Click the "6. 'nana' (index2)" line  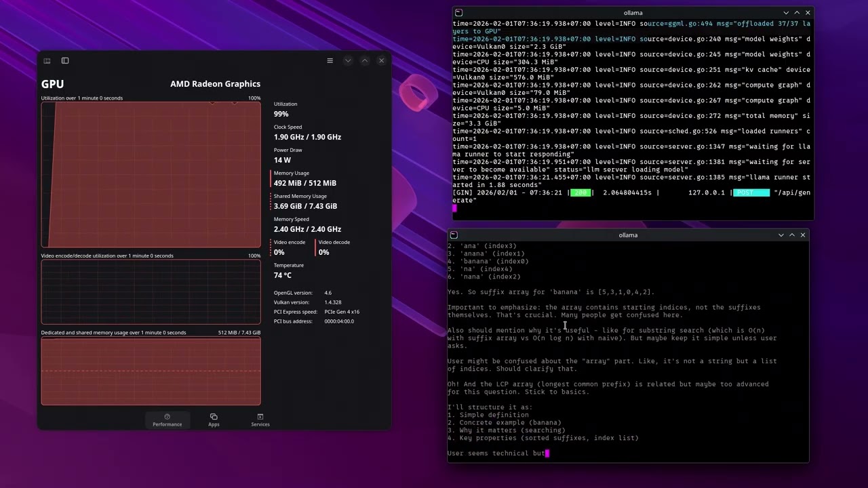[484, 277]
